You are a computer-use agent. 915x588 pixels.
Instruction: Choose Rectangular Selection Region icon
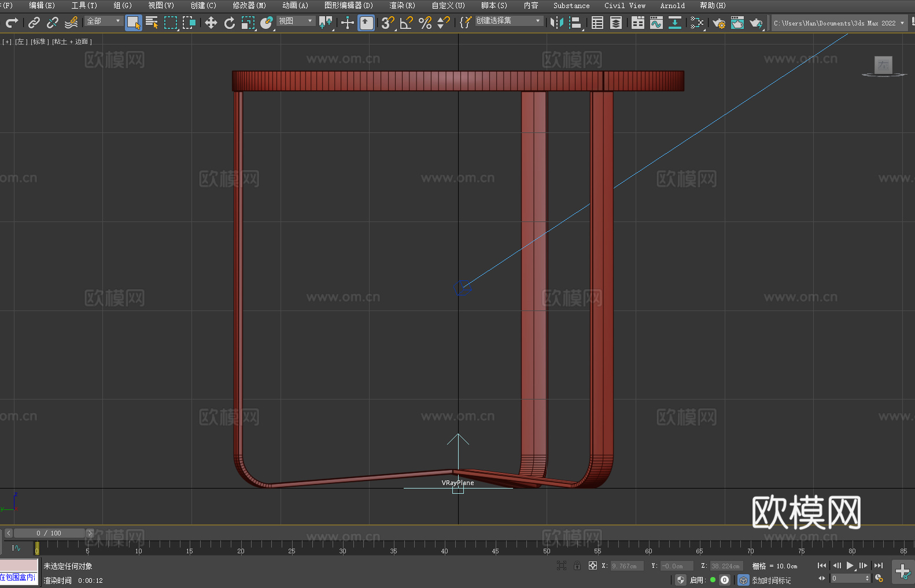(171, 23)
